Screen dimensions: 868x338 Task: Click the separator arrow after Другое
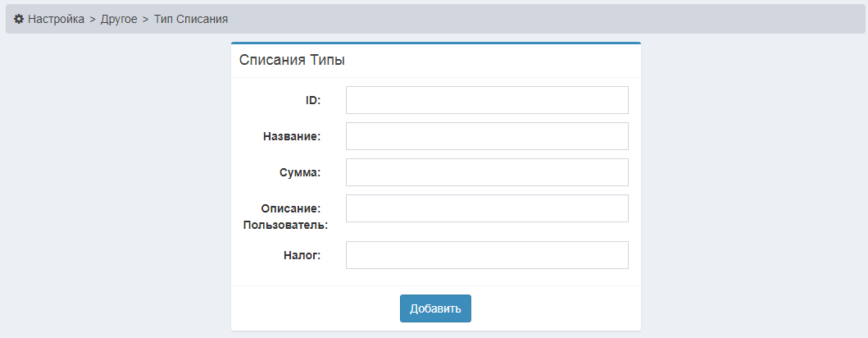145,18
